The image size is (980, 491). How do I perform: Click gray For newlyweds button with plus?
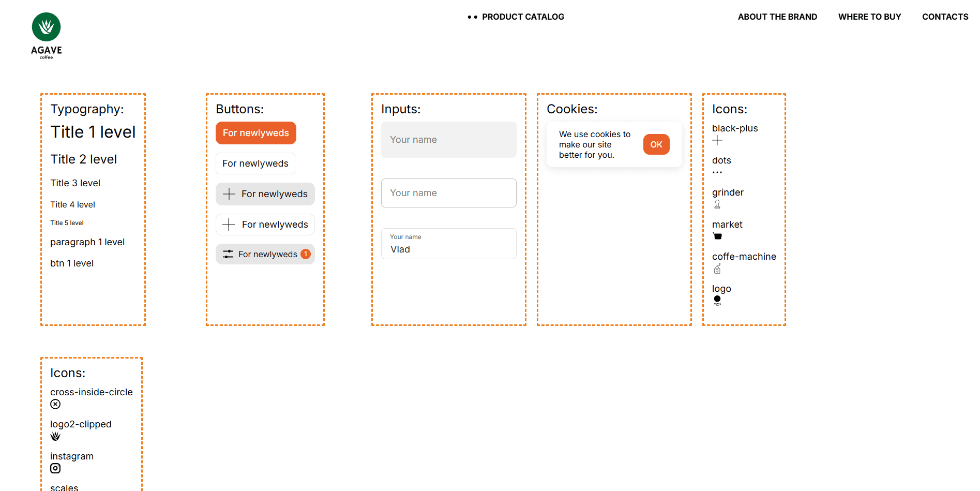(x=265, y=194)
